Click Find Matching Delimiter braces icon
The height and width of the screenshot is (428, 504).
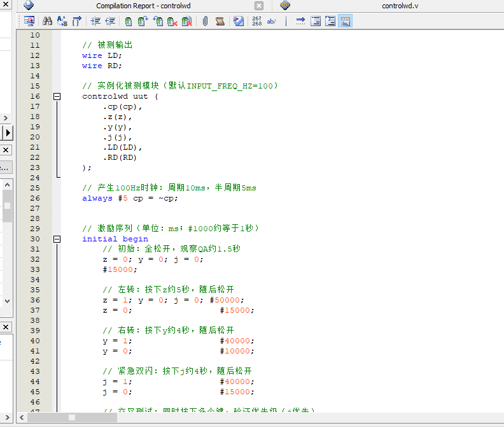click(x=77, y=21)
